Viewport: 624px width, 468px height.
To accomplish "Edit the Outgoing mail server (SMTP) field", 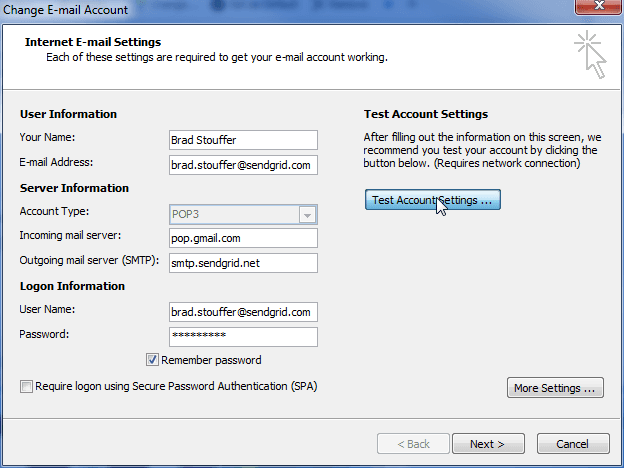I will coord(243,263).
